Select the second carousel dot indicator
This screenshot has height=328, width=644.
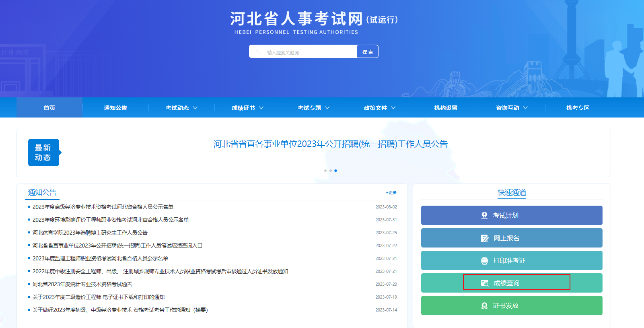(x=331, y=171)
